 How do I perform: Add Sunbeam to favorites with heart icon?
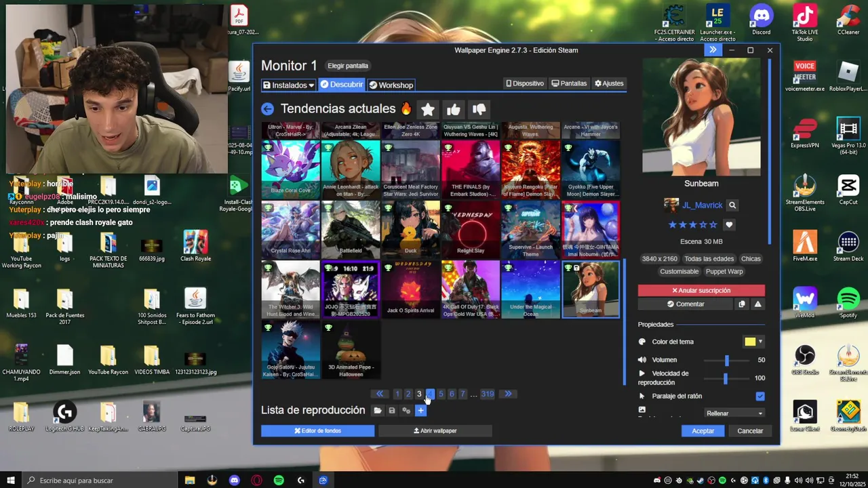click(729, 224)
